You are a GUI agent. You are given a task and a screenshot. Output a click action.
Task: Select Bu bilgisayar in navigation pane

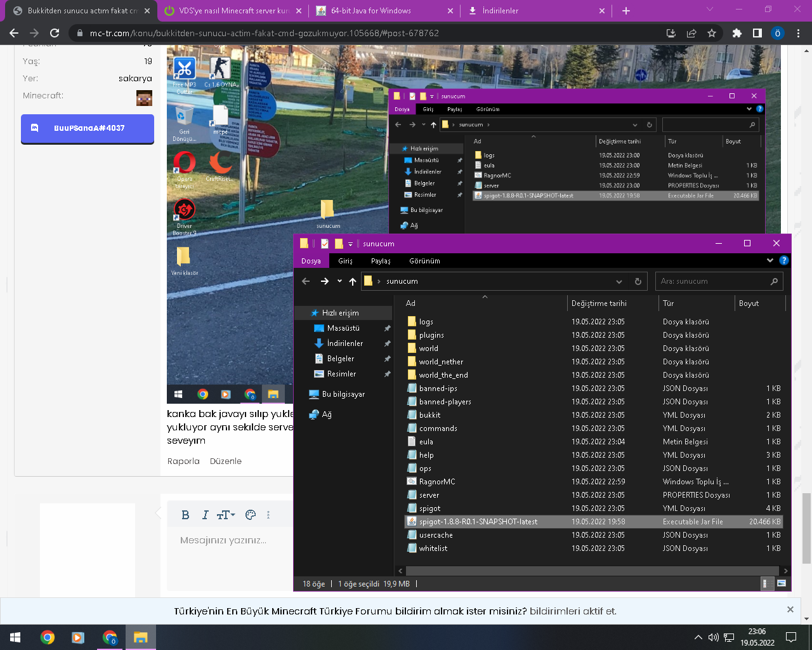click(343, 394)
